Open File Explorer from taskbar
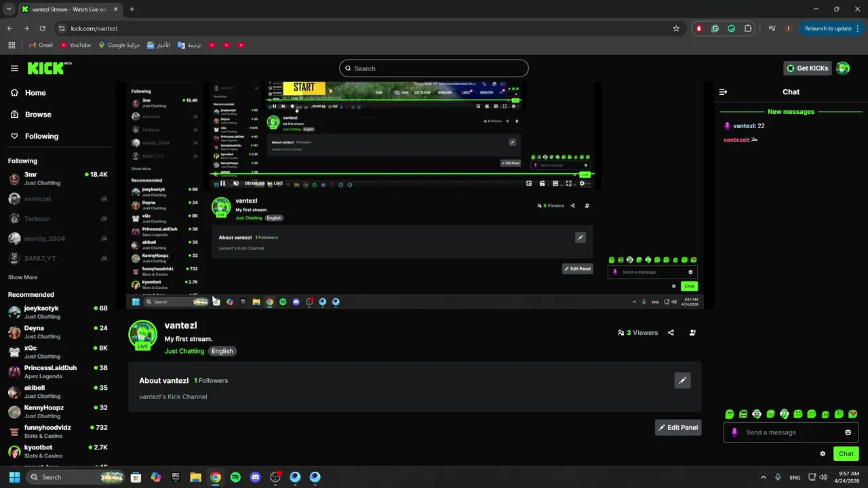Viewport: 868px width, 488px height. coord(195,477)
